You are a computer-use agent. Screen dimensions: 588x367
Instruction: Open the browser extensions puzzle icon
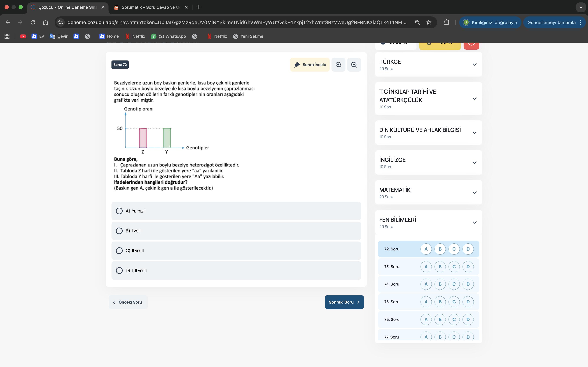pos(446,22)
